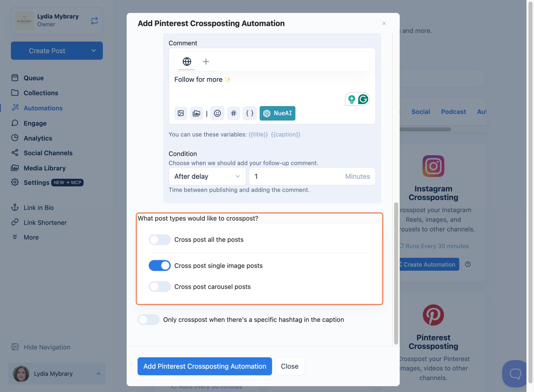
Task: Insert an image into the comment
Action: (x=181, y=113)
